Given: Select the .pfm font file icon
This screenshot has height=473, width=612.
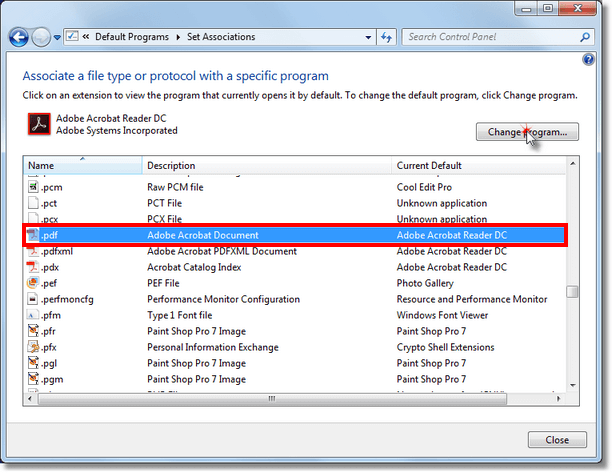Looking at the screenshot, I should coord(33,315).
